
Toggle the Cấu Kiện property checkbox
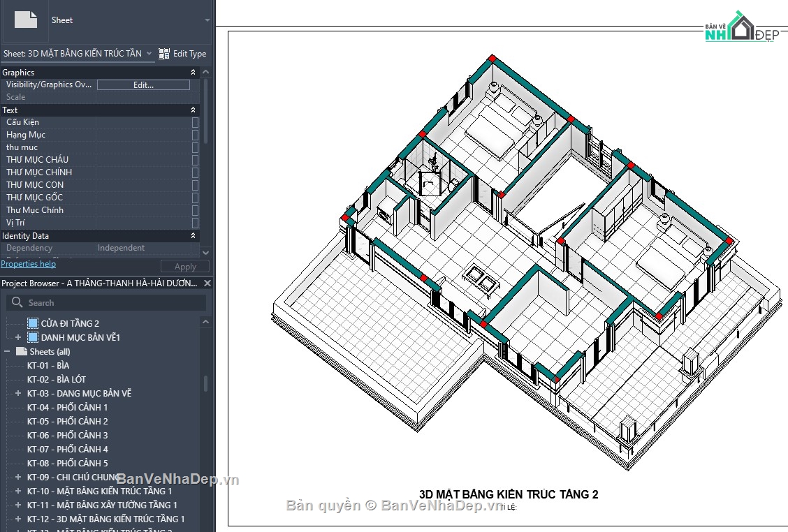(195, 122)
